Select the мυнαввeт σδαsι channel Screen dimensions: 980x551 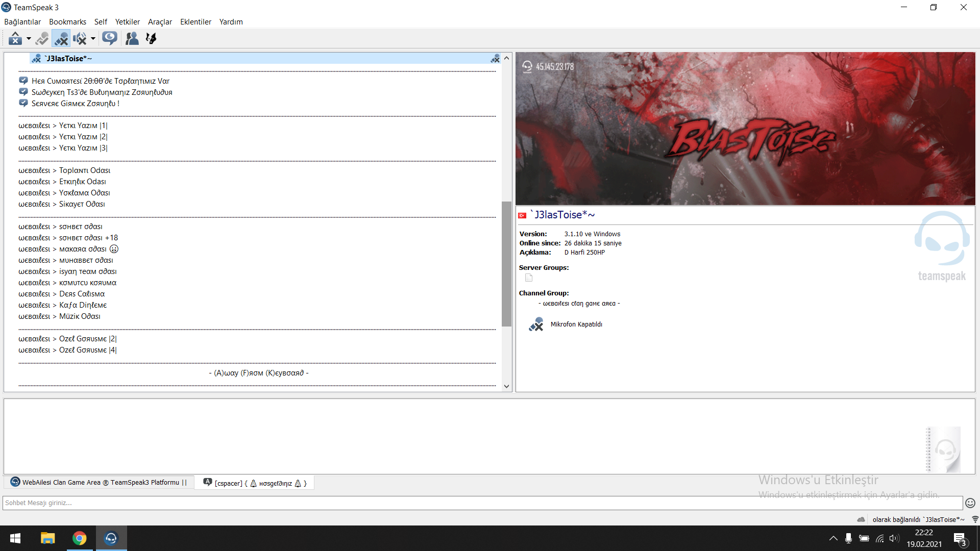tap(66, 260)
